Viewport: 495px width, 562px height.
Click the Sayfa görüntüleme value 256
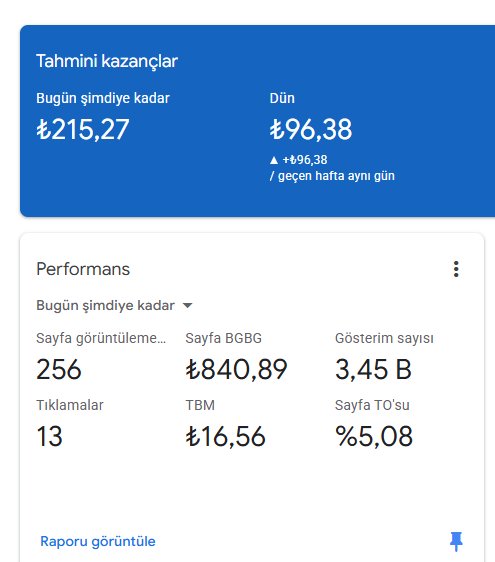[x=59, y=369]
